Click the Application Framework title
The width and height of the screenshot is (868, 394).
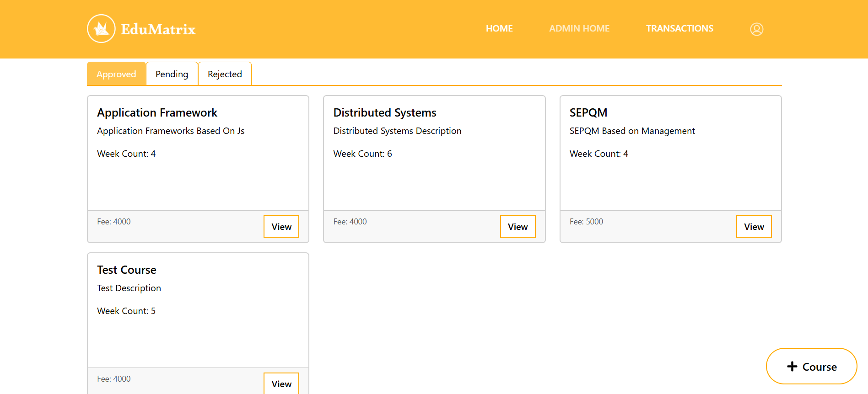(157, 112)
